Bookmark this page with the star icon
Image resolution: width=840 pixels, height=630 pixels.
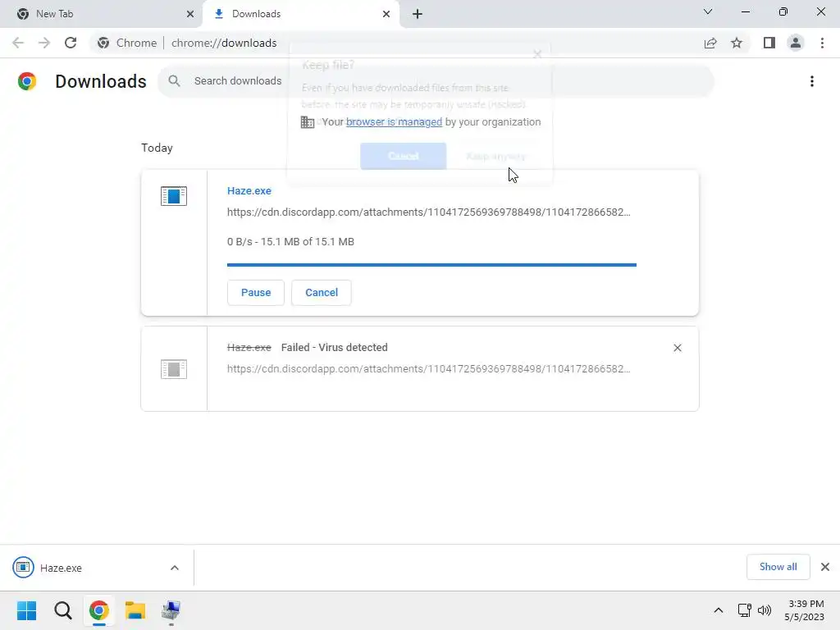coord(737,43)
